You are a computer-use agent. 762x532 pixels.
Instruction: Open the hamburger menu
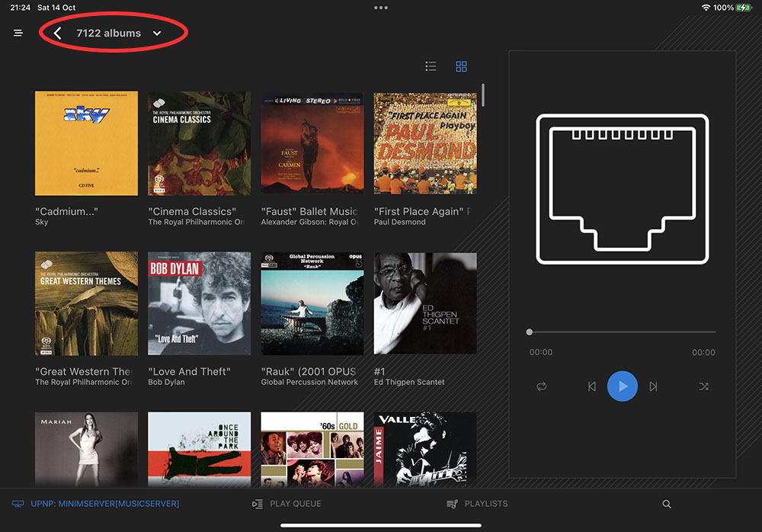click(18, 33)
